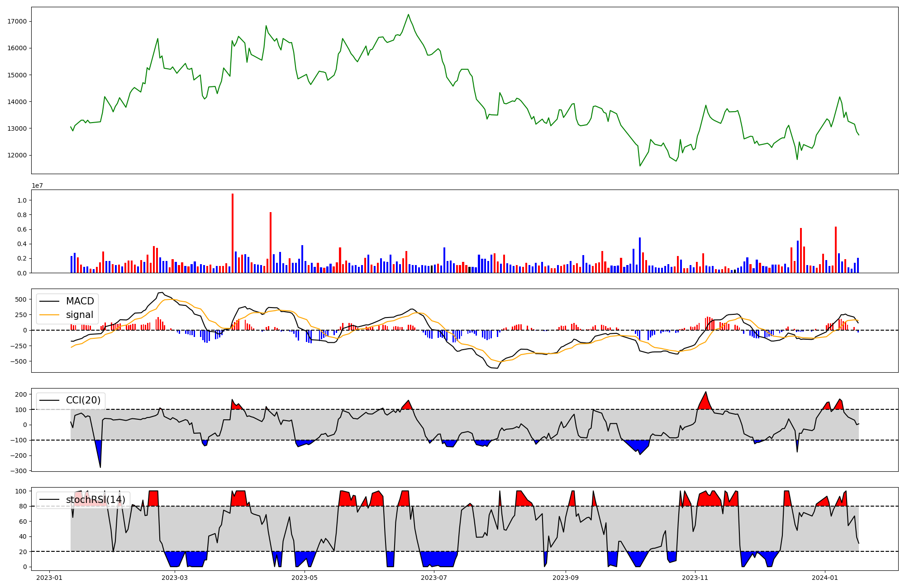The height and width of the screenshot is (588, 905).
Task: Click the 2023-11 x-axis date label
Action: [695, 578]
